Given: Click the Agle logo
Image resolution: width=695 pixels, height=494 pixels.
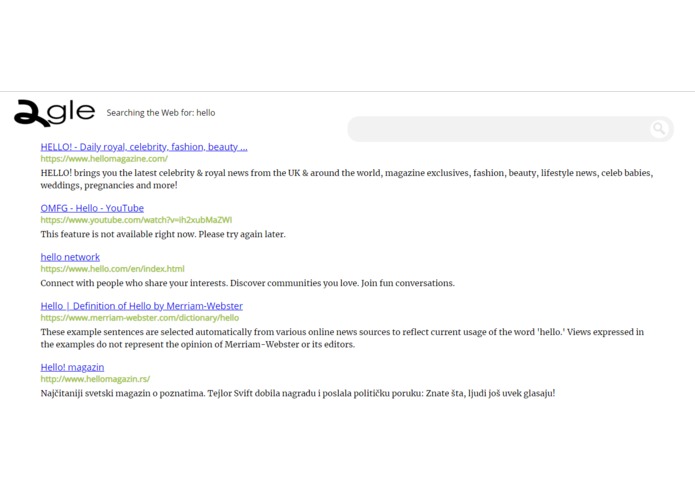Looking at the screenshot, I should click(55, 113).
